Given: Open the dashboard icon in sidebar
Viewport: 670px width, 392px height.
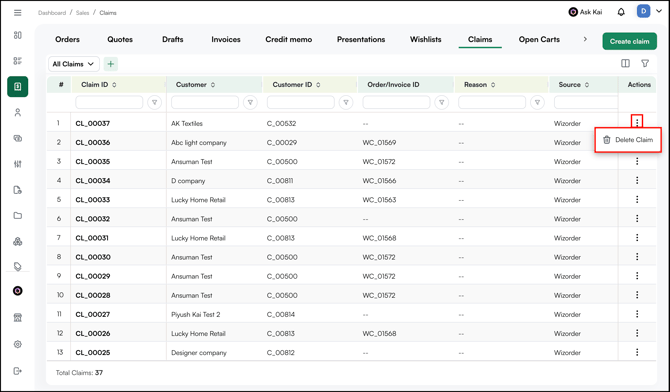Looking at the screenshot, I should tap(18, 35).
